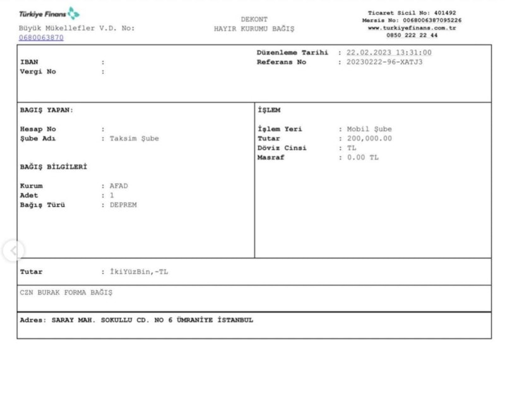505x420 pixels.
Task: Click the phone number 0850 222 22 44
Action: [412, 35]
